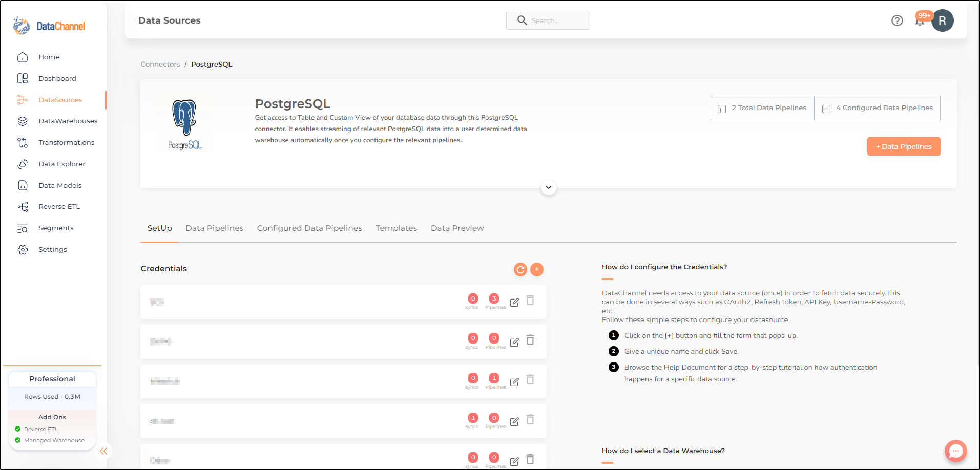
Task: Switch to the SetUp tab
Action: [x=159, y=228]
